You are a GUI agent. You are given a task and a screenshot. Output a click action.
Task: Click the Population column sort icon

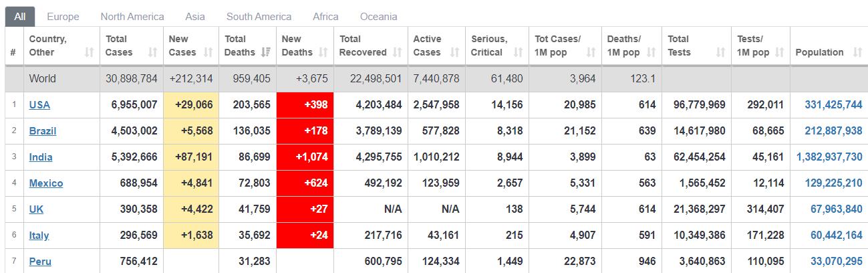[x=857, y=52]
